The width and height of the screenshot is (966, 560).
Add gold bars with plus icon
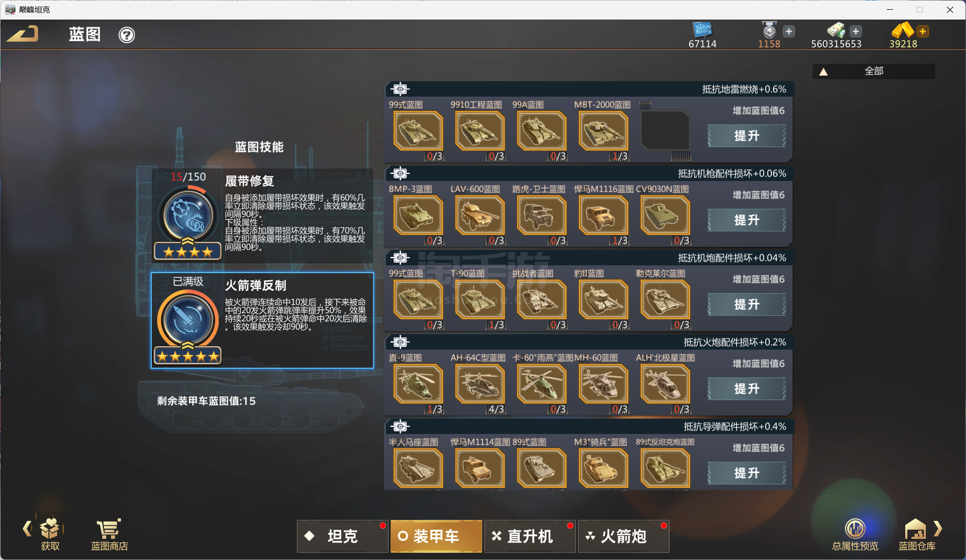click(x=923, y=31)
